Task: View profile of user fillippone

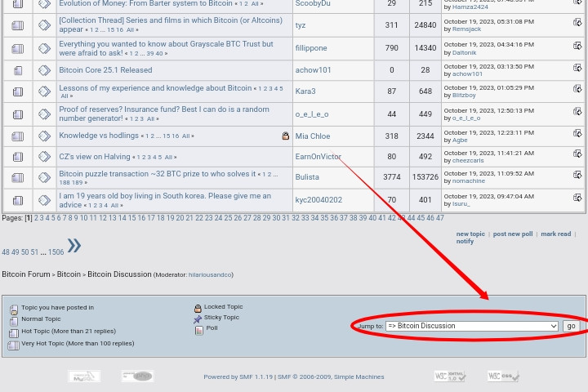Action: [311, 48]
